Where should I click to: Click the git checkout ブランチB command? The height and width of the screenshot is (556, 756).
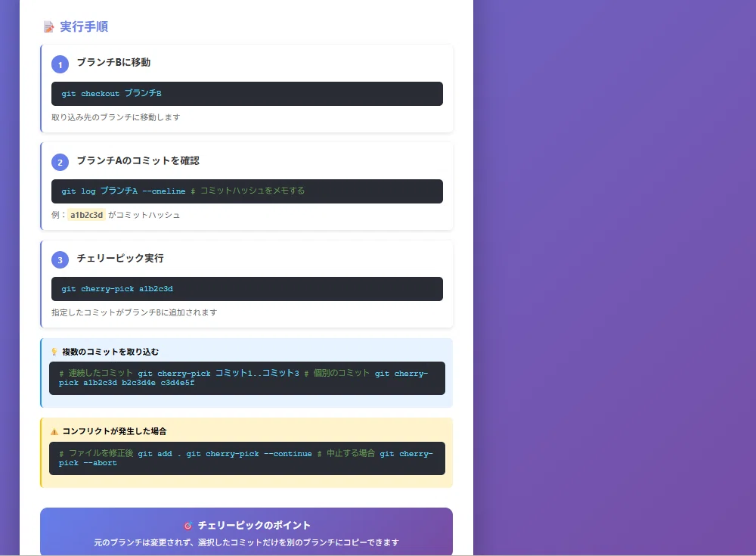[x=111, y=94]
